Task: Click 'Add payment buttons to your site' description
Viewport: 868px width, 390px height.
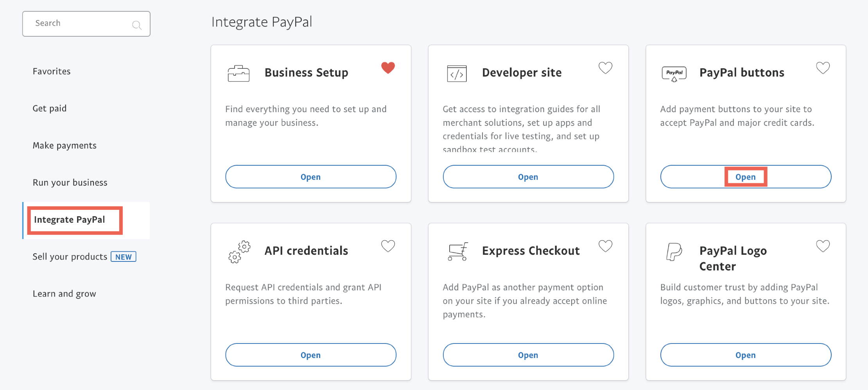Action: [737, 116]
